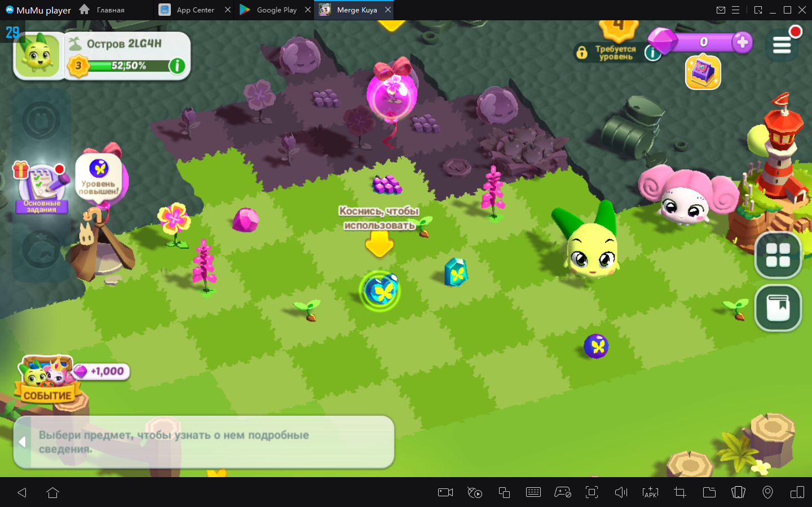Open the hamburger game menu
The width and height of the screenshot is (812, 507).
click(x=782, y=45)
